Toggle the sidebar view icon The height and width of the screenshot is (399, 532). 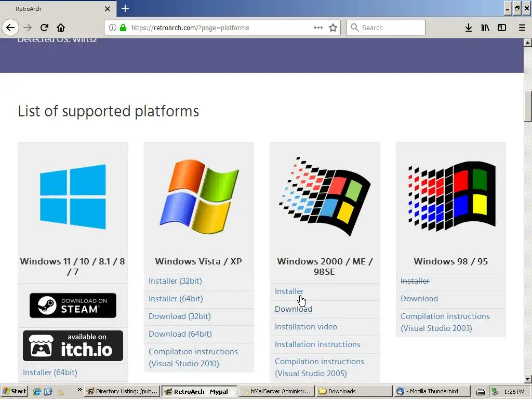pyautogui.click(x=502, y=28)
